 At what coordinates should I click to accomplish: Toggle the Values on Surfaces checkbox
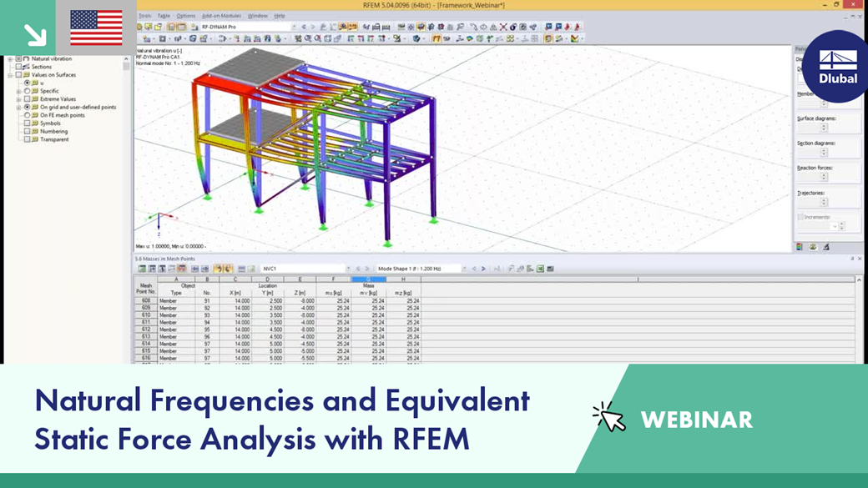tap(18, 75)
